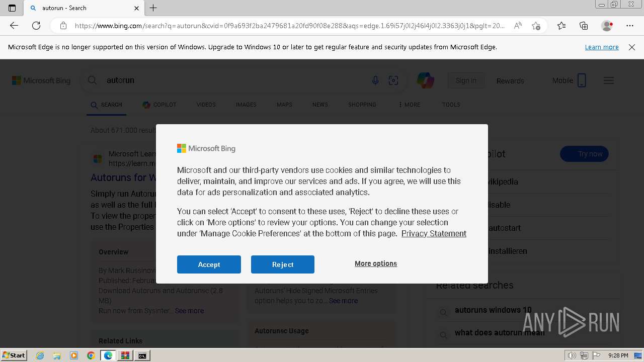Add this page to favorites

point(536,26)
